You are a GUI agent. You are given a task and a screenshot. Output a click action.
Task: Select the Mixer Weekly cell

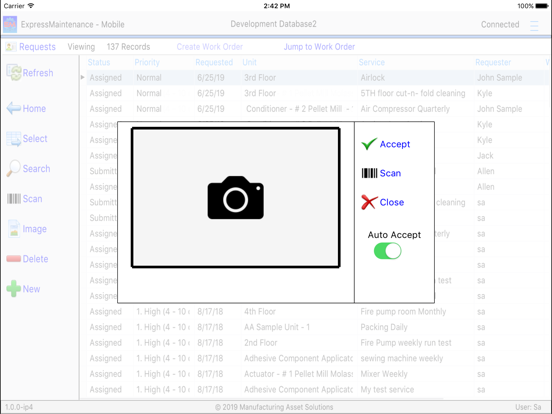pos(416,374)
